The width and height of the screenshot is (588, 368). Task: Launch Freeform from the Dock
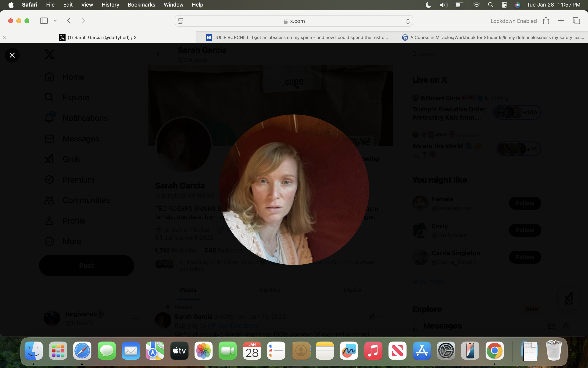point(349,351)
